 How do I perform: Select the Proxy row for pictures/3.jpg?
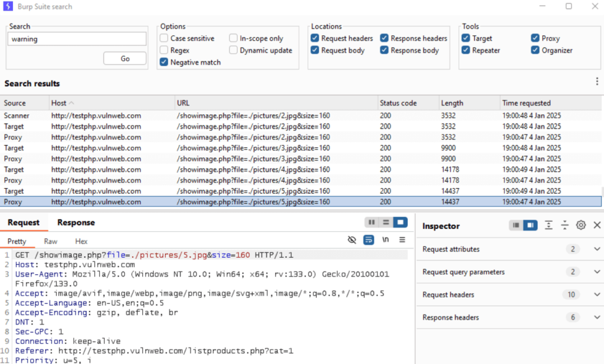click(301, 159)
